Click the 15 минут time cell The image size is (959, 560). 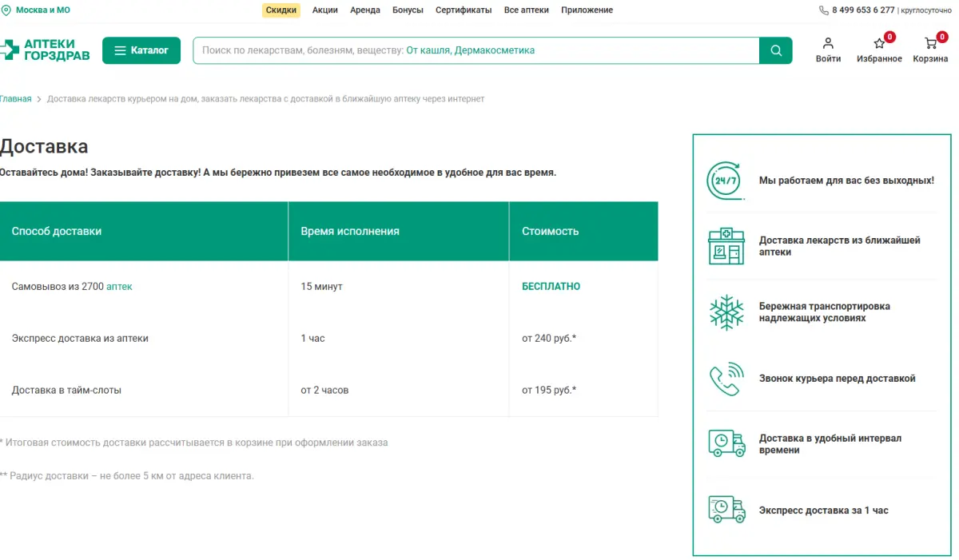[x=321, y=286]
